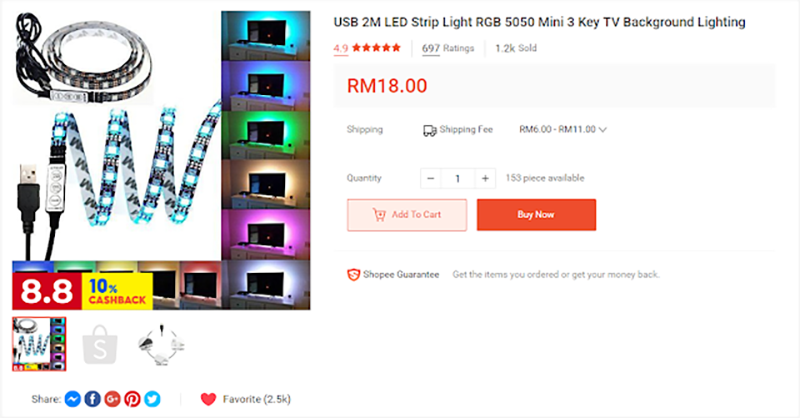Expand the shipping fee RM6.00 - RM11.00 dropdown
Viewport: 800px width, 418px height.
tap(563, 130)
